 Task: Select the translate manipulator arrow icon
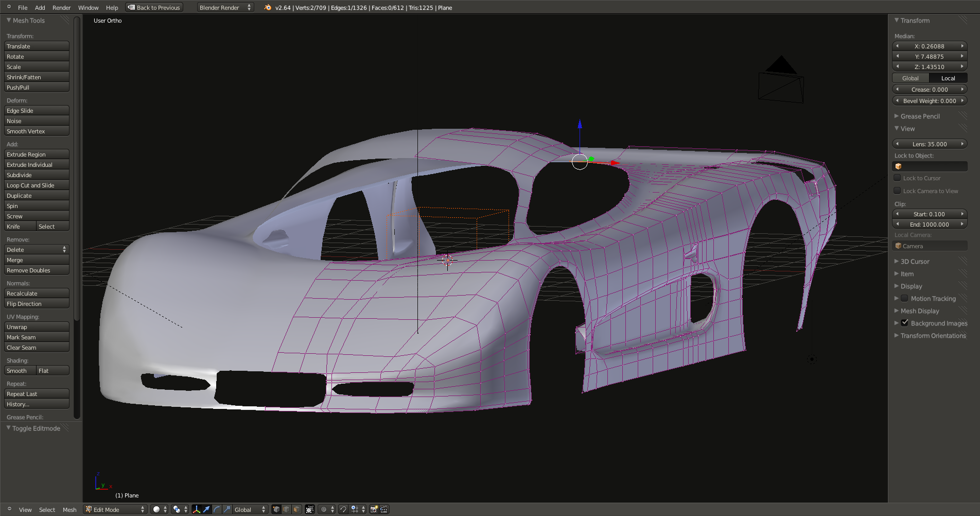point(206,509)
